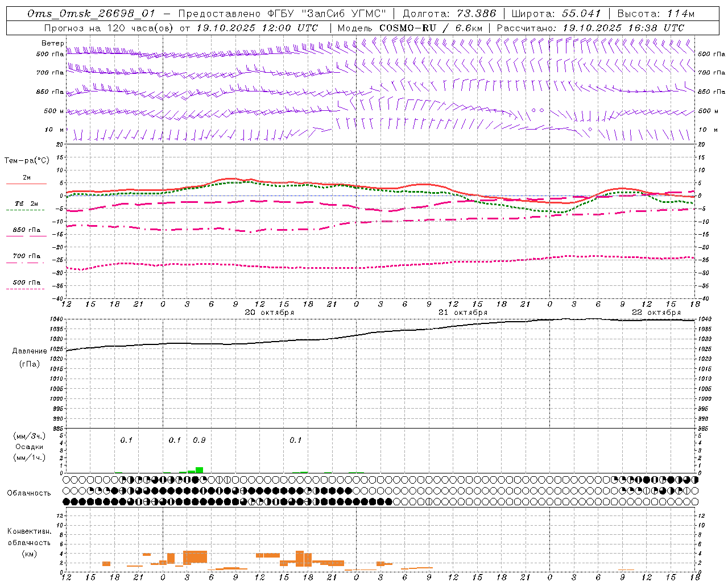Click the red line sample under 2м legend
The width and height of the screenshot is (728, 582).
pos(27,184)
